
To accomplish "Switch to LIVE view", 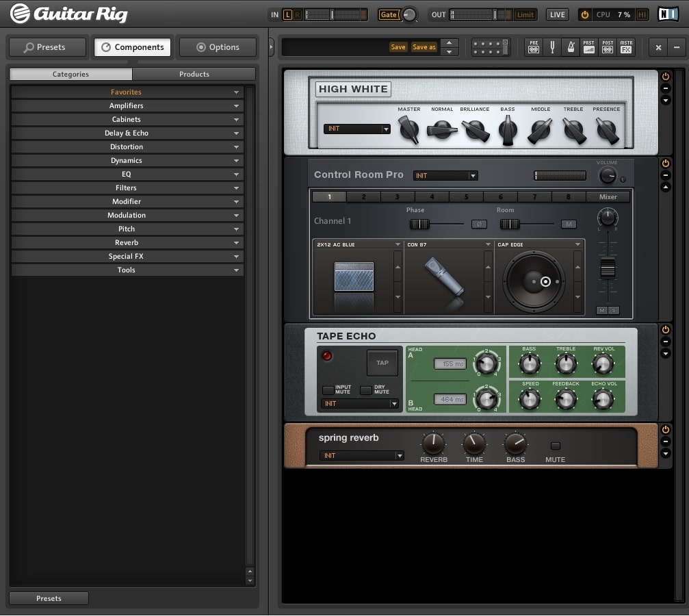I will pos(557,14).
